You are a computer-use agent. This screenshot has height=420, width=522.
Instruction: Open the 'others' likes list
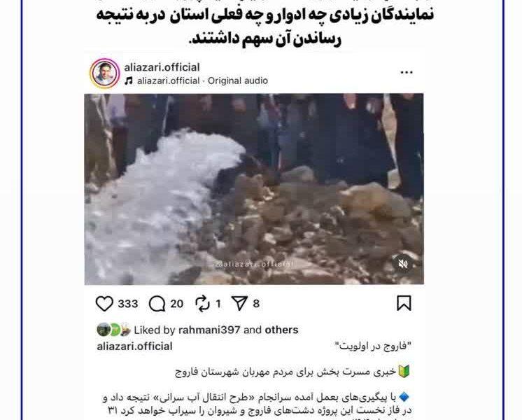(281, 330)
